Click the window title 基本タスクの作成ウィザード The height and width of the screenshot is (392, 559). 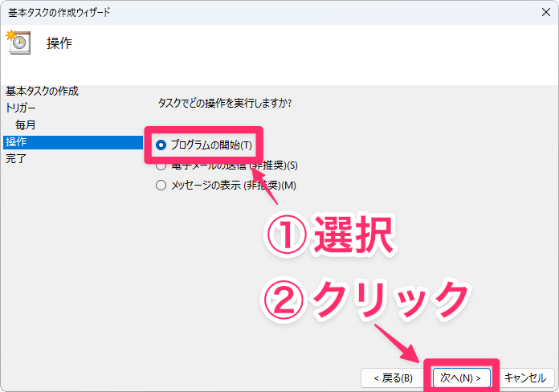pos(59,12)
